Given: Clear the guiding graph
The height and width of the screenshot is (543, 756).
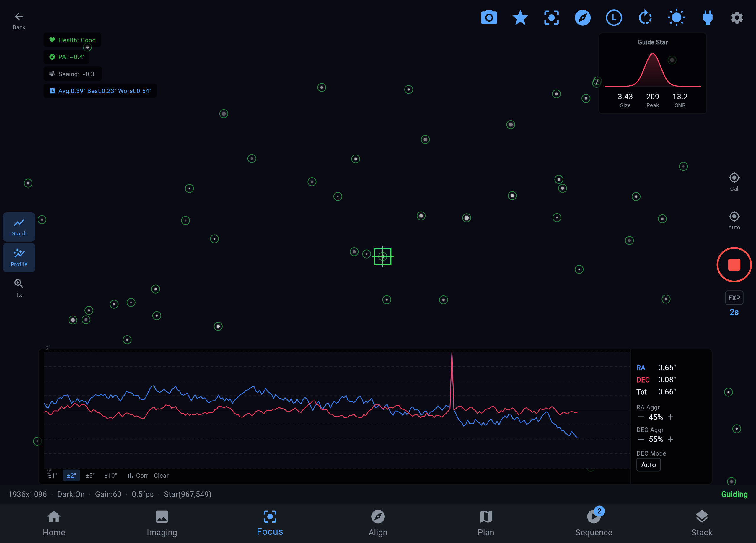Looking at the screenshot, I should (161, 476).
